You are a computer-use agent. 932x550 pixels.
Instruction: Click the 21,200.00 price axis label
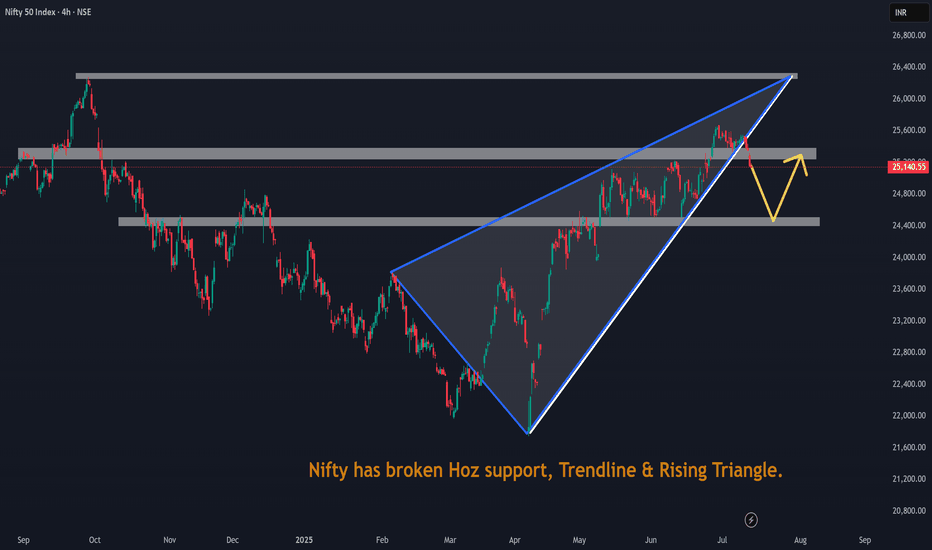pyautogui.click(x=909, y=479)
